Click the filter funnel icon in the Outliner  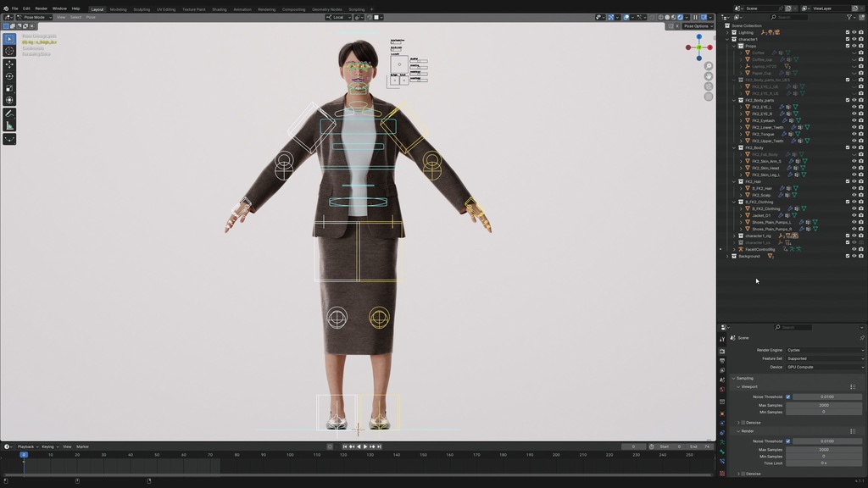(x=850, y=17)
